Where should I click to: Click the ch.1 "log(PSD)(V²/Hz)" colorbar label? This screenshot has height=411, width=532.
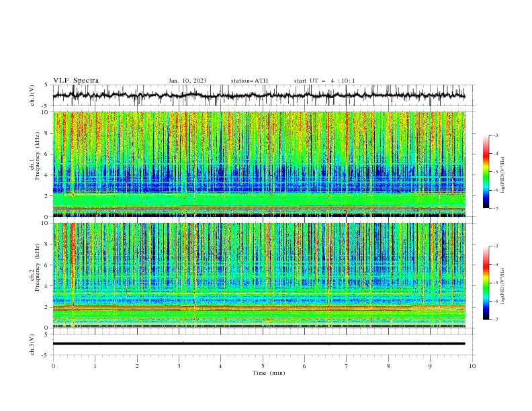pos(502,175)
